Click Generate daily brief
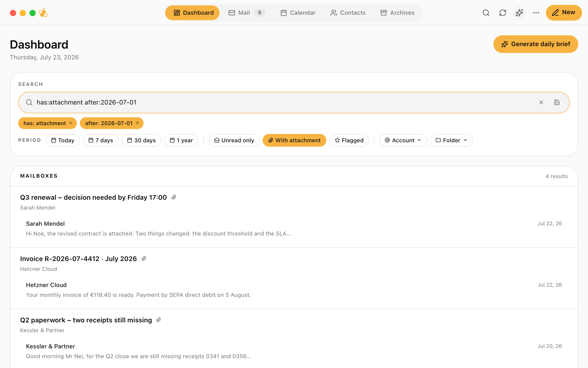 [536, 44]
